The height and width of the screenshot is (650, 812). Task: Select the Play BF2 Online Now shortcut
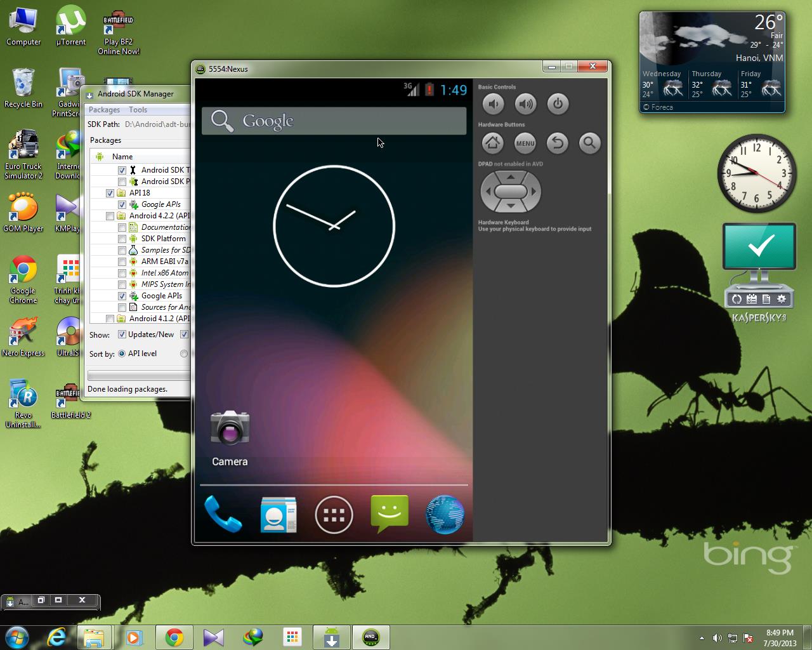119,32
